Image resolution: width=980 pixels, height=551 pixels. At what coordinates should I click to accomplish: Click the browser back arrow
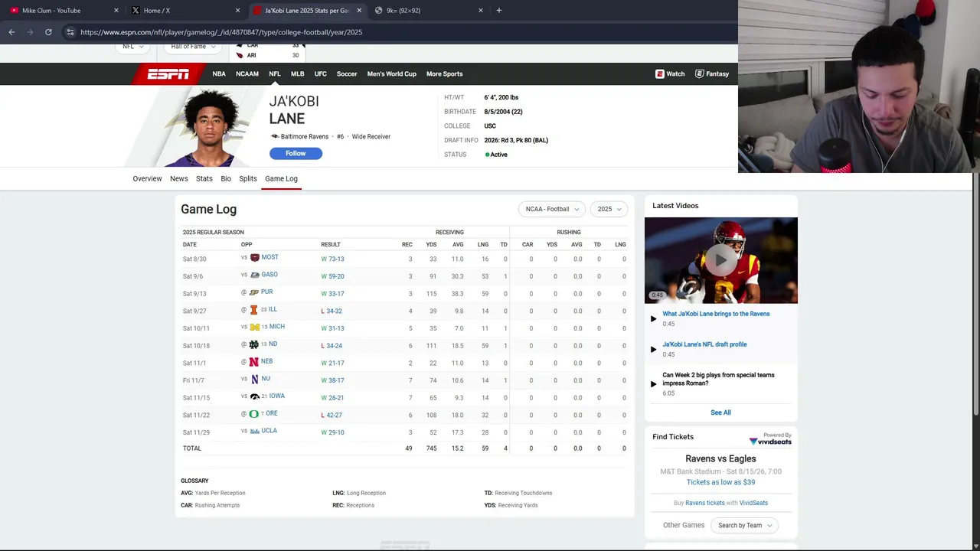(11, 32)
